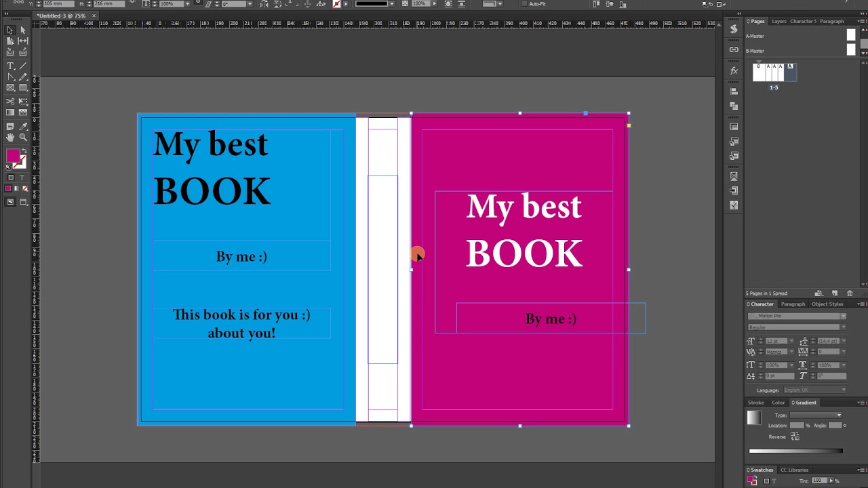Open the Language English: UK dropdown
This screenshot has height=488, width=868.
click(x=843, y=390)
